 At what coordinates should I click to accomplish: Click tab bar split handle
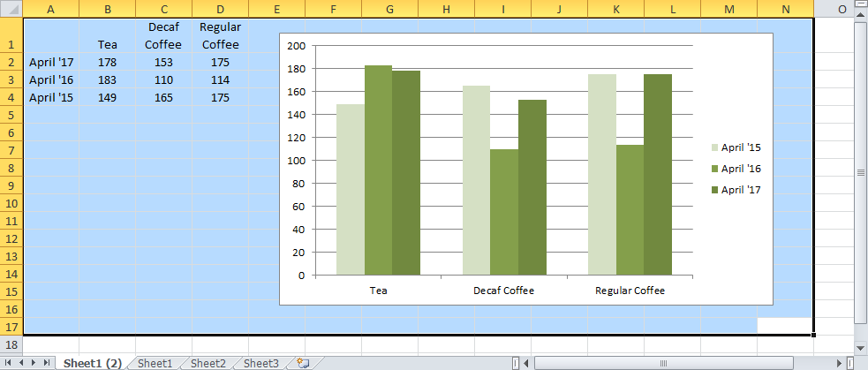coord(516,363)
